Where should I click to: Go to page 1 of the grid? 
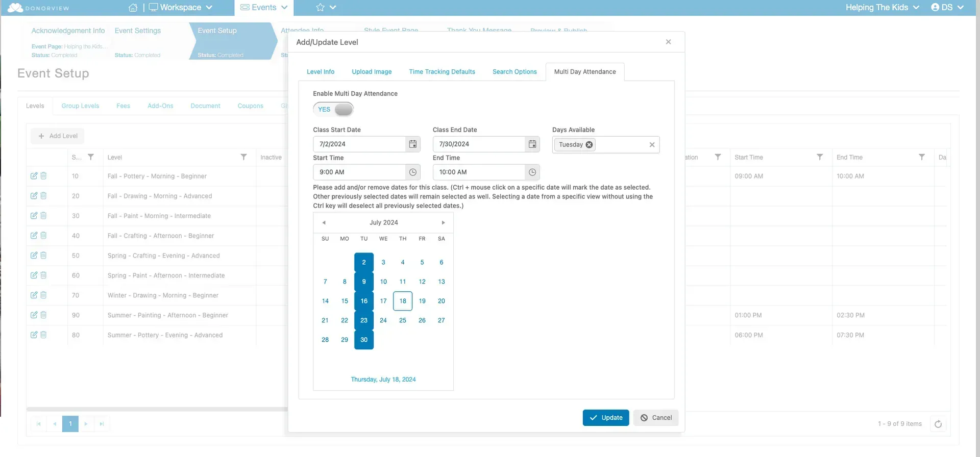coord(70,424)
